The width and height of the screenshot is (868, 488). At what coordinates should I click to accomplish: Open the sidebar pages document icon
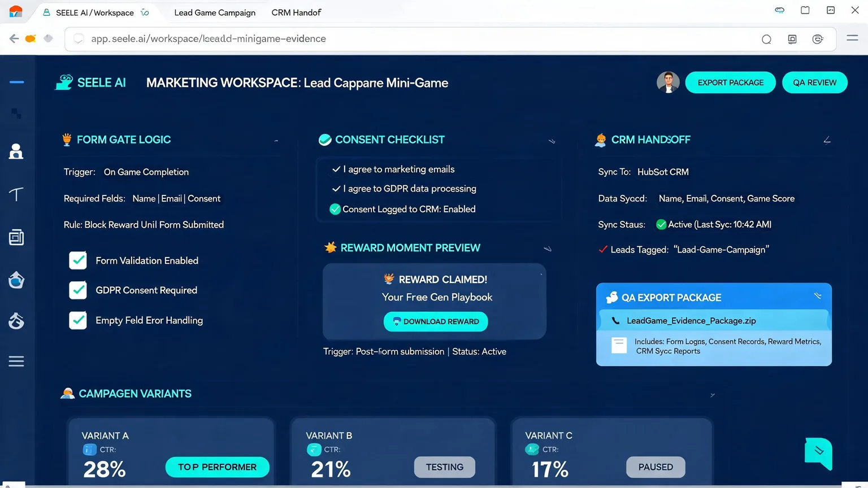[16, 237]
